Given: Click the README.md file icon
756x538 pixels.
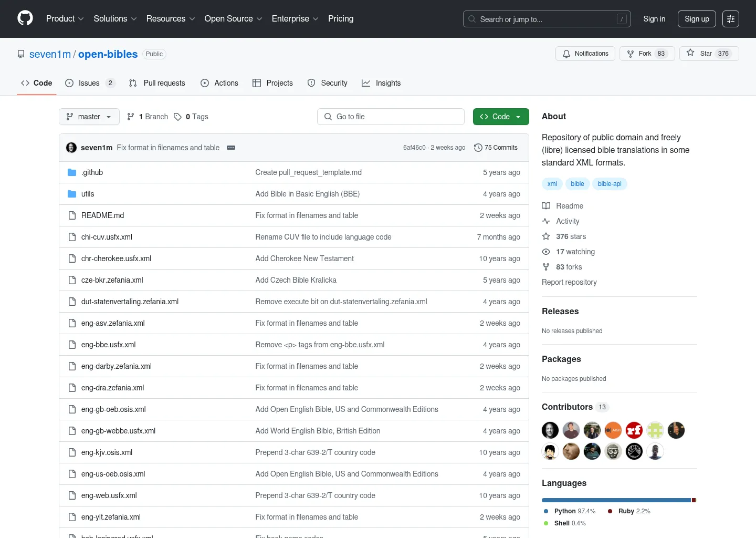Looking at the screenshot, I should 72,215.
